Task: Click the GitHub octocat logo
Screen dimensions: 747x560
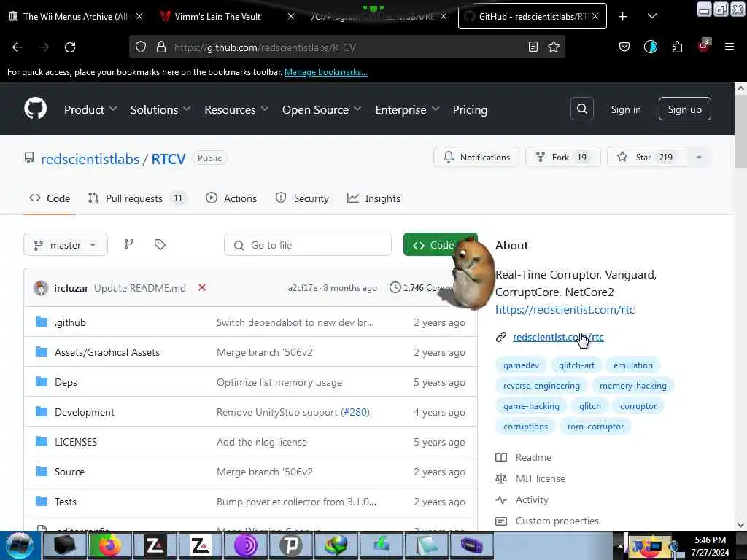Action: tap(36, 109)
